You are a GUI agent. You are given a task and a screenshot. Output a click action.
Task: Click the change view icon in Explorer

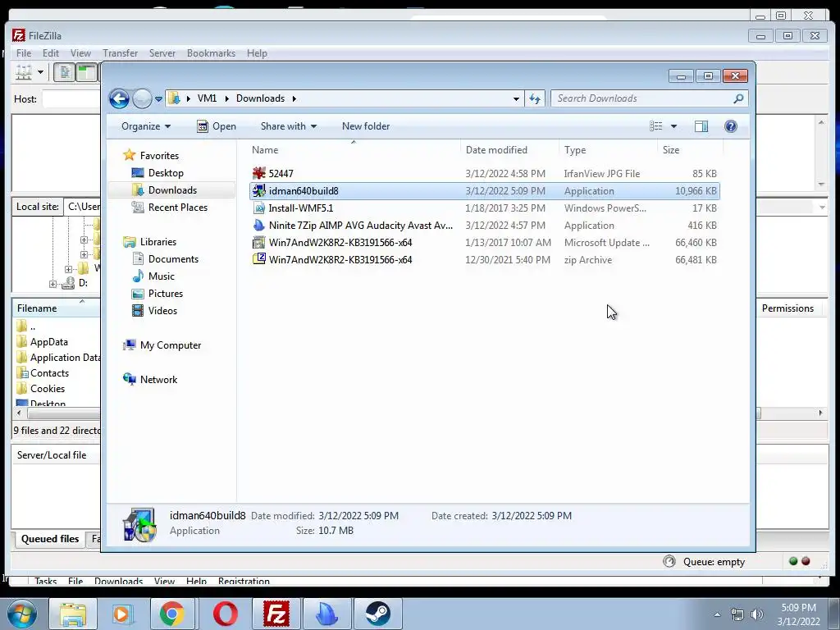tap(656, 126)
